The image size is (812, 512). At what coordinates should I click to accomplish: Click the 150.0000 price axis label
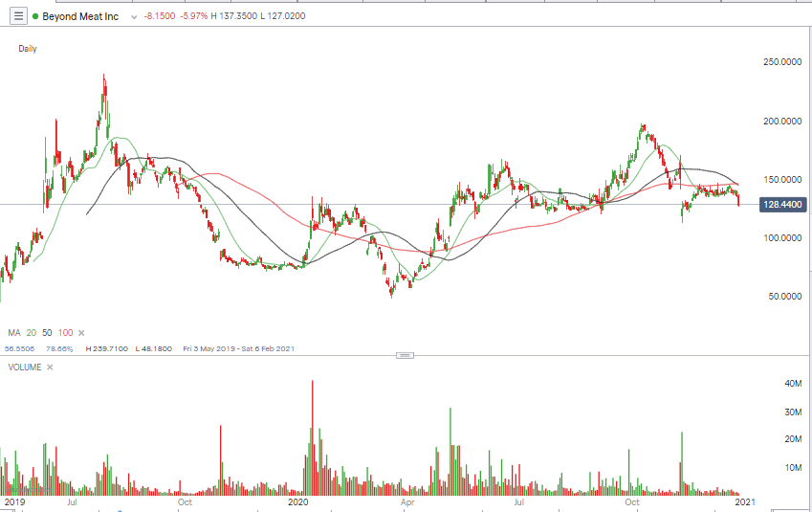point(782,179)
